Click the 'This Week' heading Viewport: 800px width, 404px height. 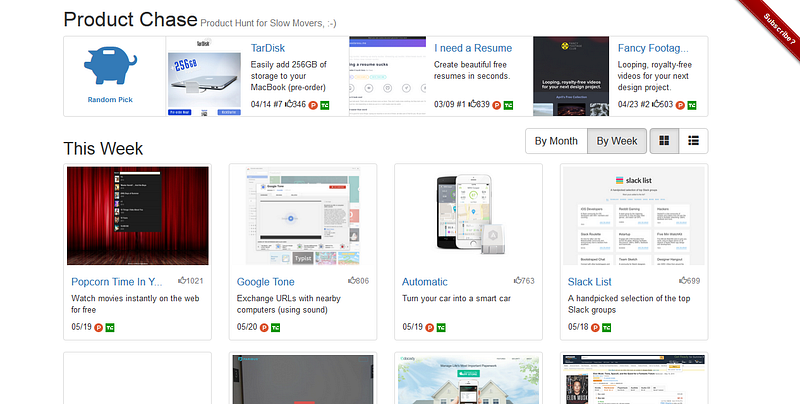[103, 148]
